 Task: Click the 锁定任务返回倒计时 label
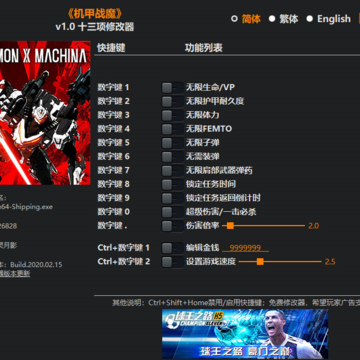[223, 198]
